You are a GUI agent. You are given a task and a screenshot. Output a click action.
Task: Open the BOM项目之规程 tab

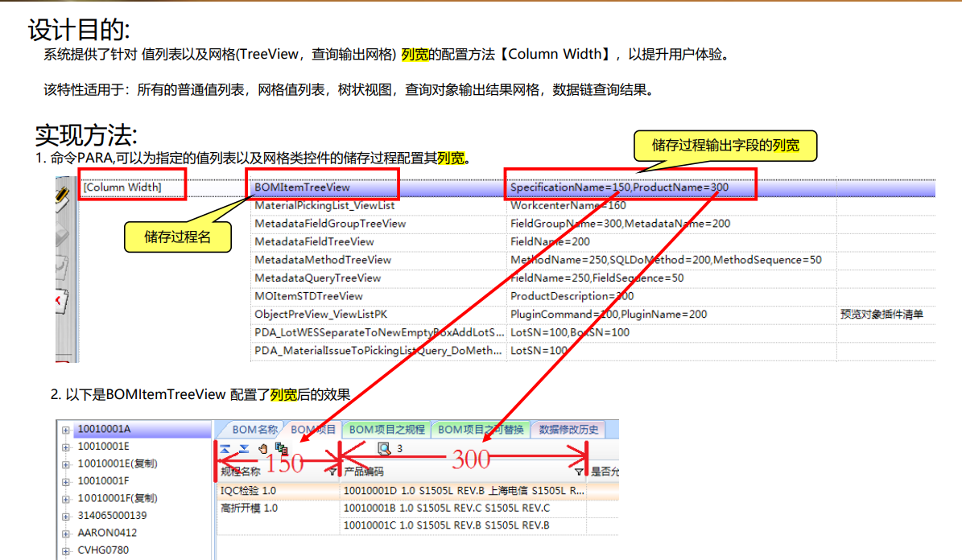pos(386,430)
